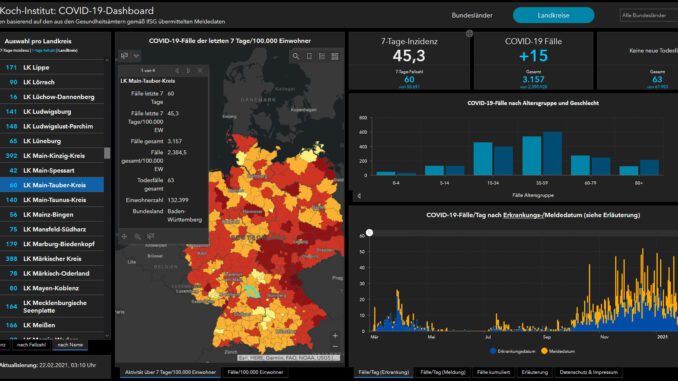This screenshot has height=381, width=678.
Task: Click the select-feature icon in popup footer
Action: (150, 237)
